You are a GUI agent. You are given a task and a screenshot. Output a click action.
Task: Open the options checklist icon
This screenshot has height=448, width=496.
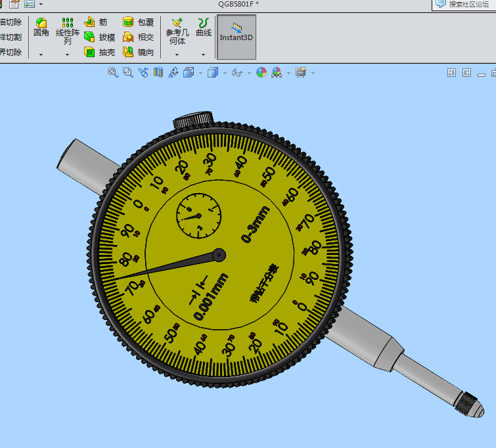30,3
